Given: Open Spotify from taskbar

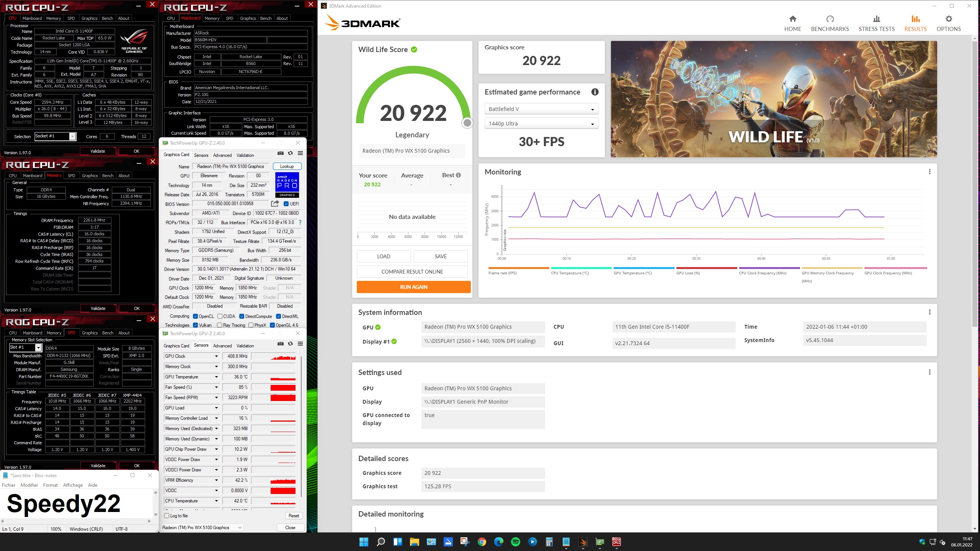Looking at the screenshot, I should point(515,542).
